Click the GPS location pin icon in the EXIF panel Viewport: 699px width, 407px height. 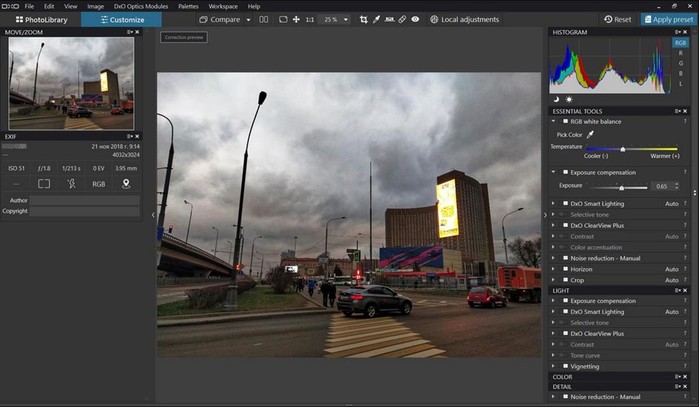pos(126,183)
